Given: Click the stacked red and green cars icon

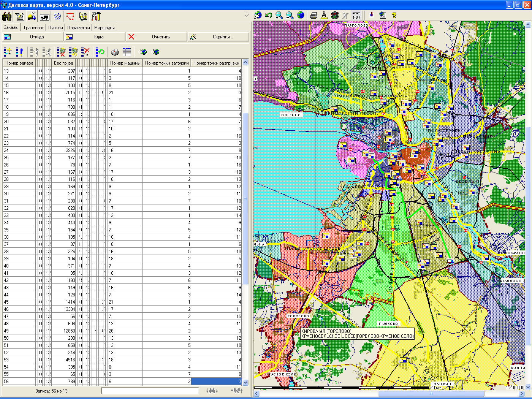Looking at the screenshot, I should click(335, 15).
